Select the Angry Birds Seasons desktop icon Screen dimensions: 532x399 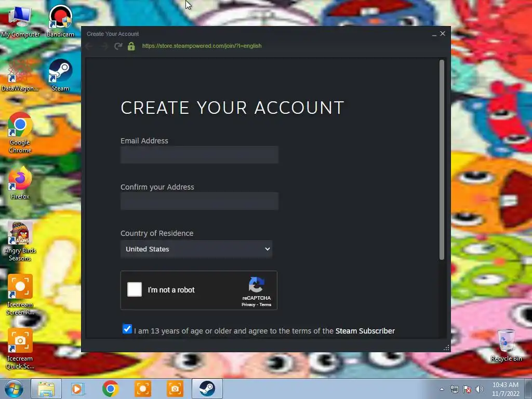pos(20,241)
